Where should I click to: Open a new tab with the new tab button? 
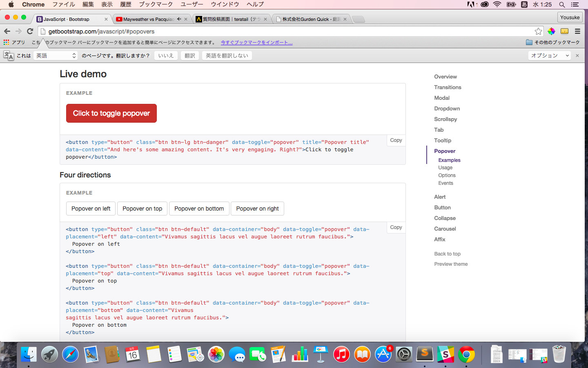358,19
